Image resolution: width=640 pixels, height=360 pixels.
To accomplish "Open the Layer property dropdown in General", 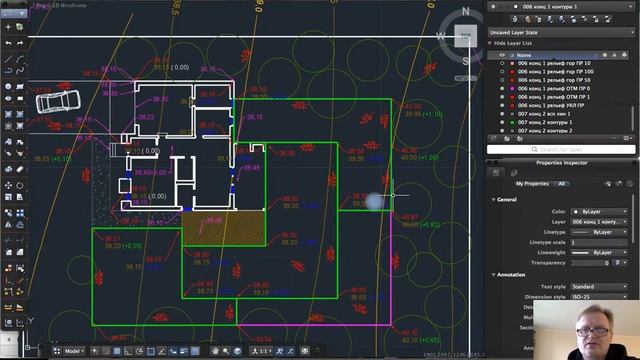I will point(599,222).
